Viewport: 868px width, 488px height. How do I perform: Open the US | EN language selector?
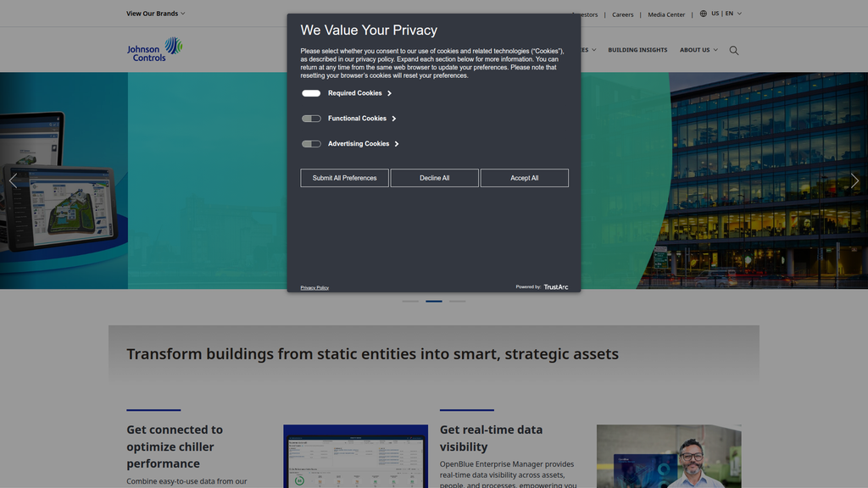[726, 14]
